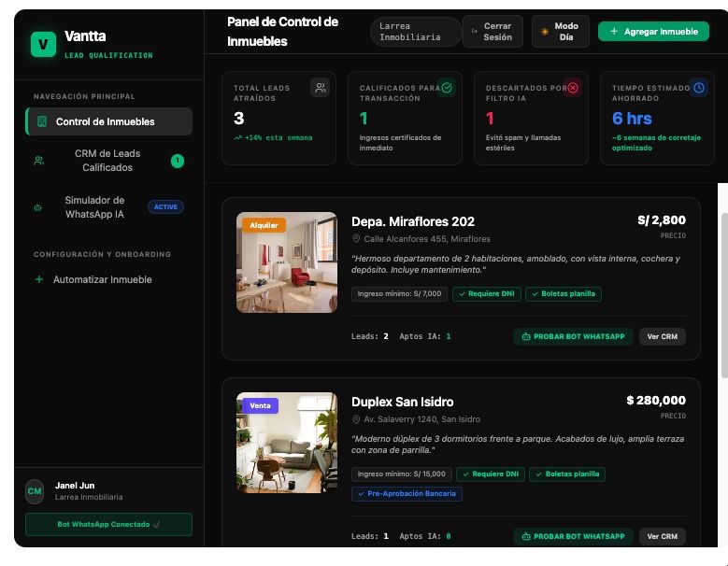Click the Alquiler tag on Miraflores photo
This screenshot has height=566, width=728.
tap(264, 225)
